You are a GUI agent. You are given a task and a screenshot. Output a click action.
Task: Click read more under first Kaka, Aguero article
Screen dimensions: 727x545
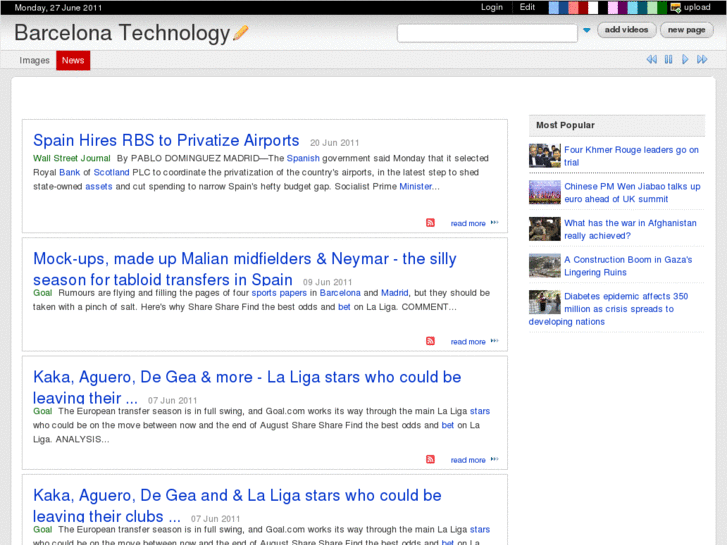click(x=468, y=460)
